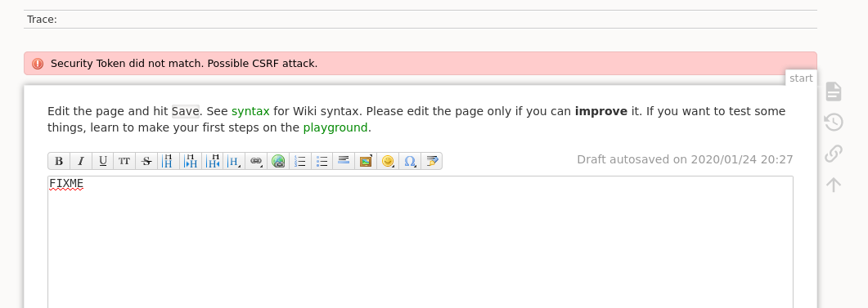Apply underlined text formatting
The width and height of the screenshot is (868, 308).
103,161
